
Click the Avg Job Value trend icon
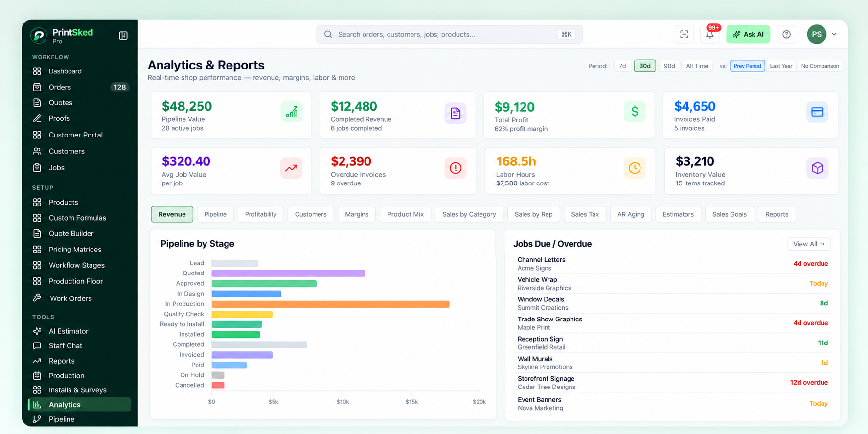tap(291, 168)
